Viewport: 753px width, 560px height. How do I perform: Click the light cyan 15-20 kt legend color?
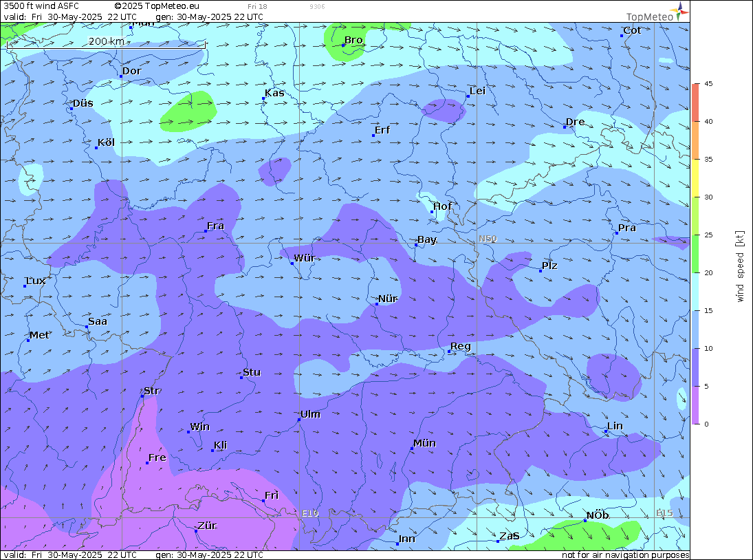click(x=696, y=292)
